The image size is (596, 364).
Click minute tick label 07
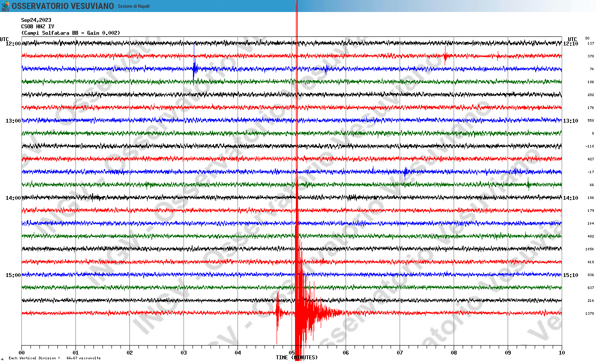click(400, 353)
